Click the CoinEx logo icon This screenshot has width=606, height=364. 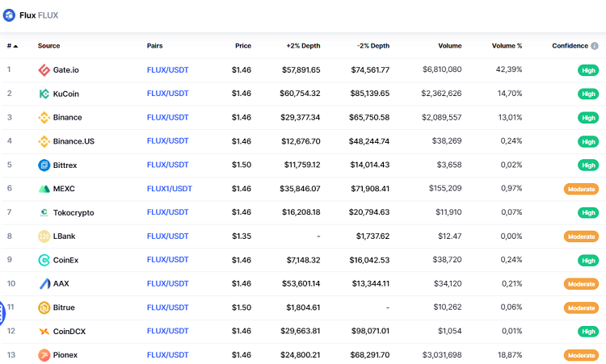(44, 261)
